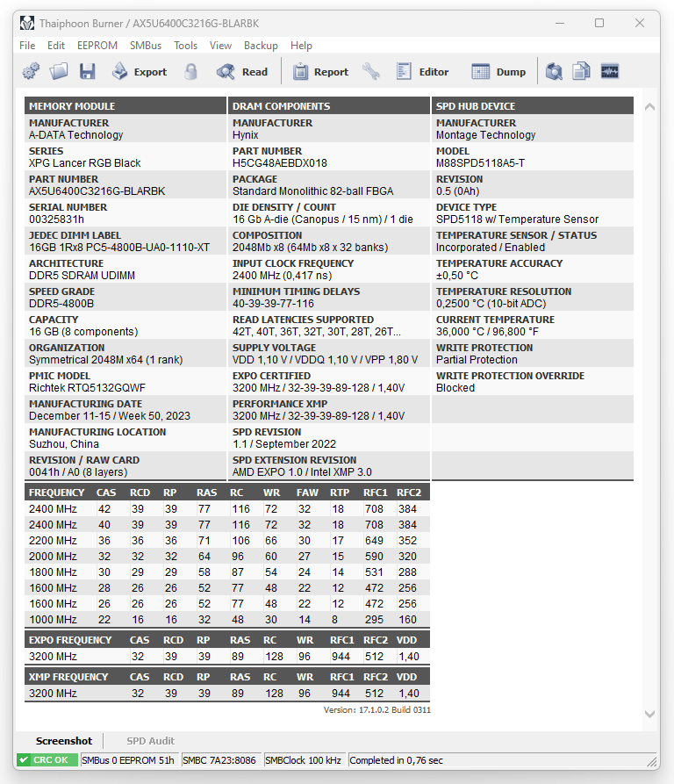Save dump with the floppy disk icon
674x784 pixels.
[88, 71]
